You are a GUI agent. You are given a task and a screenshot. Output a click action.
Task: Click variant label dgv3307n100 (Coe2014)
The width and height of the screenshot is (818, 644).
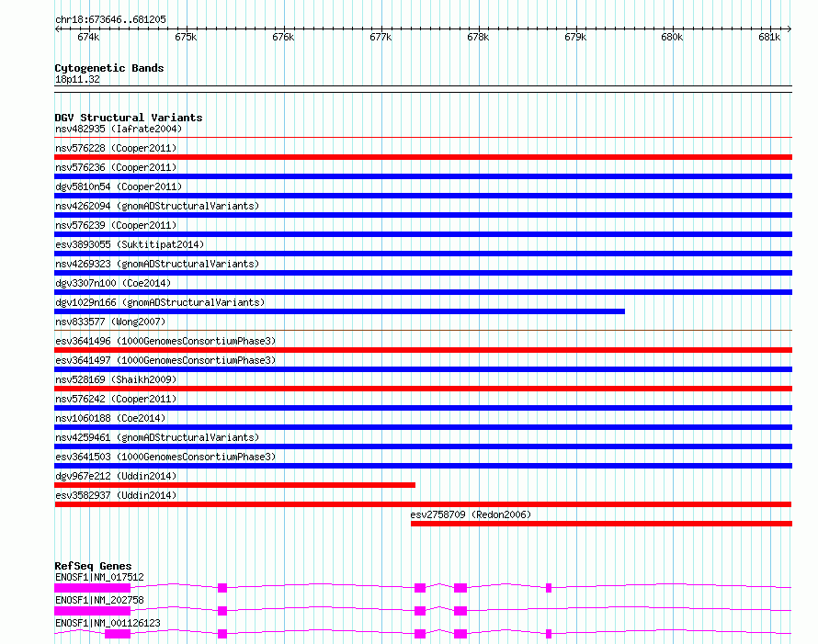(x=113, y=283)
